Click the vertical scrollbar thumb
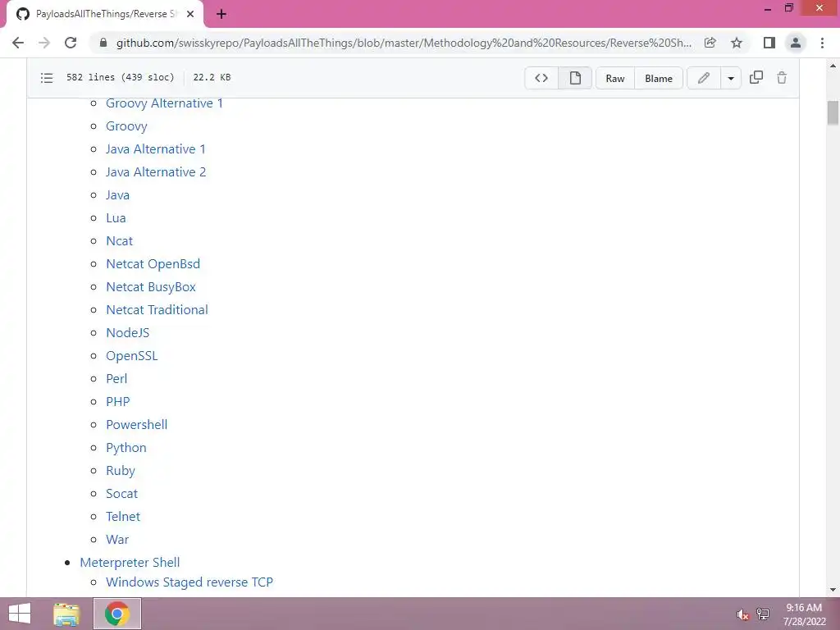 (833, 112)
